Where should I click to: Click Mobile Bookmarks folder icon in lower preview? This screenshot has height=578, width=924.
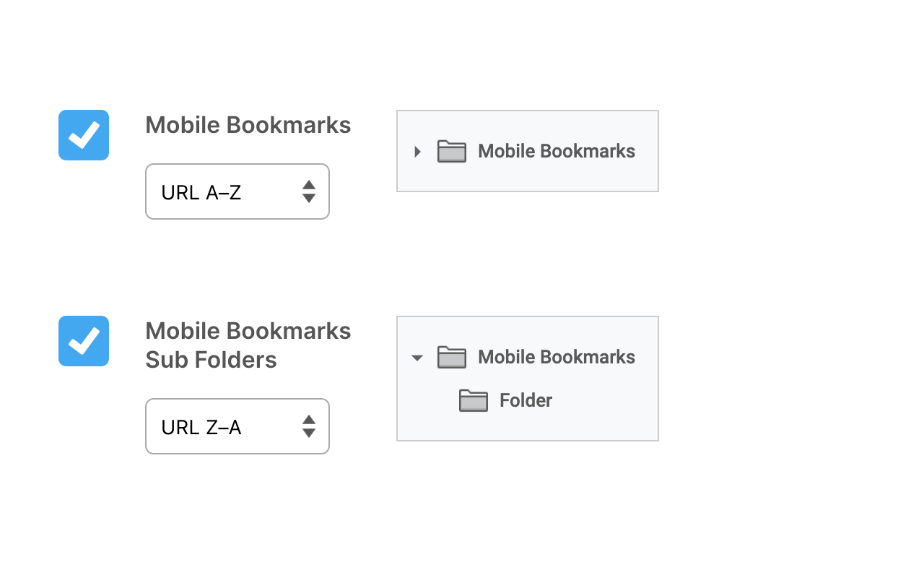[x=452, y=357]
